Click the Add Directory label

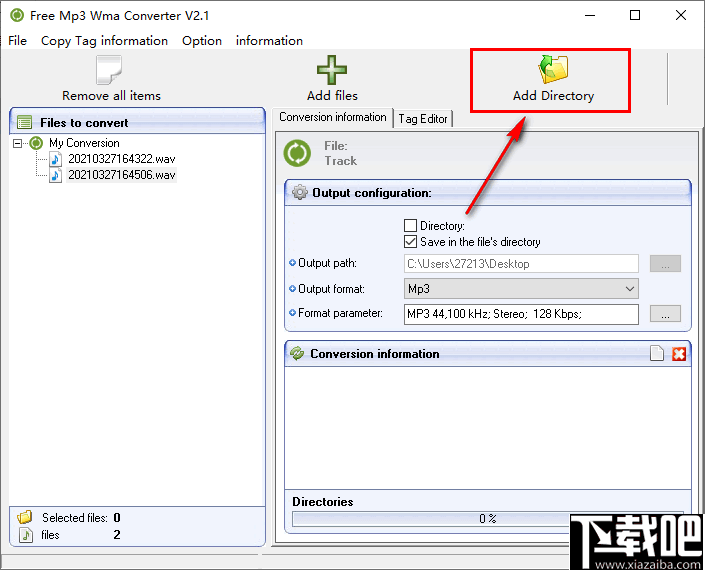point(553,96)
